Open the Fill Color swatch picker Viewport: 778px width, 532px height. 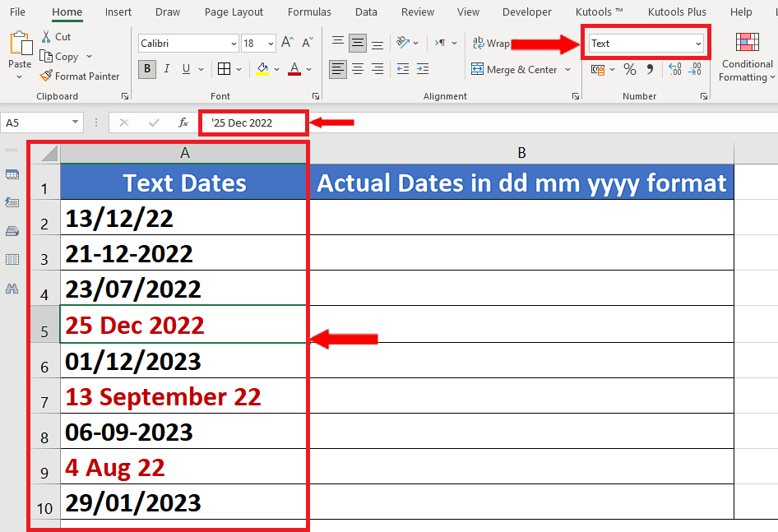click(277, 70)
